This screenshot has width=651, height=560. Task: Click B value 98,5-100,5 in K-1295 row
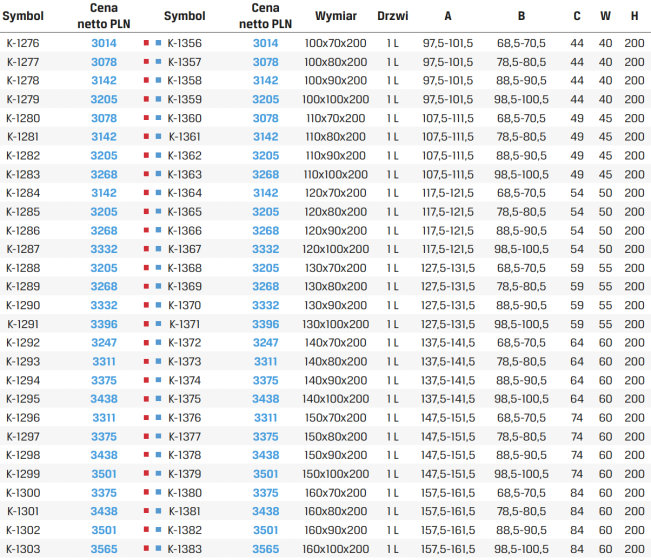coord(521,399)
